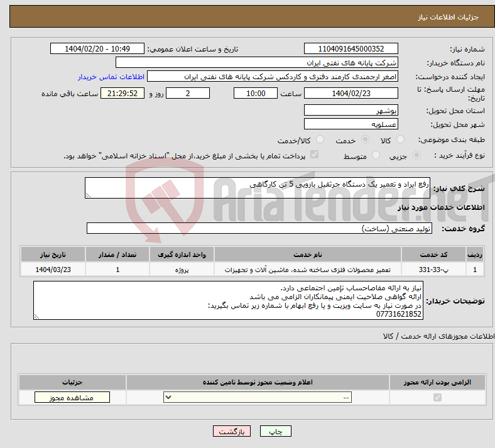Click the deadline time field 10:00
The image size is (495, 448).
click(256, 93)
